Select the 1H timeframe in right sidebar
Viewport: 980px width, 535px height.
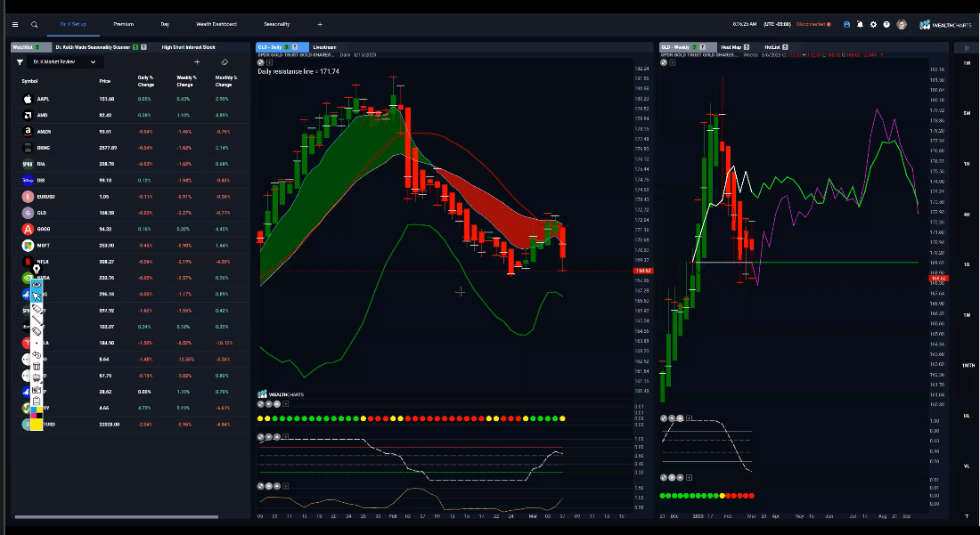tap(967, 164)
